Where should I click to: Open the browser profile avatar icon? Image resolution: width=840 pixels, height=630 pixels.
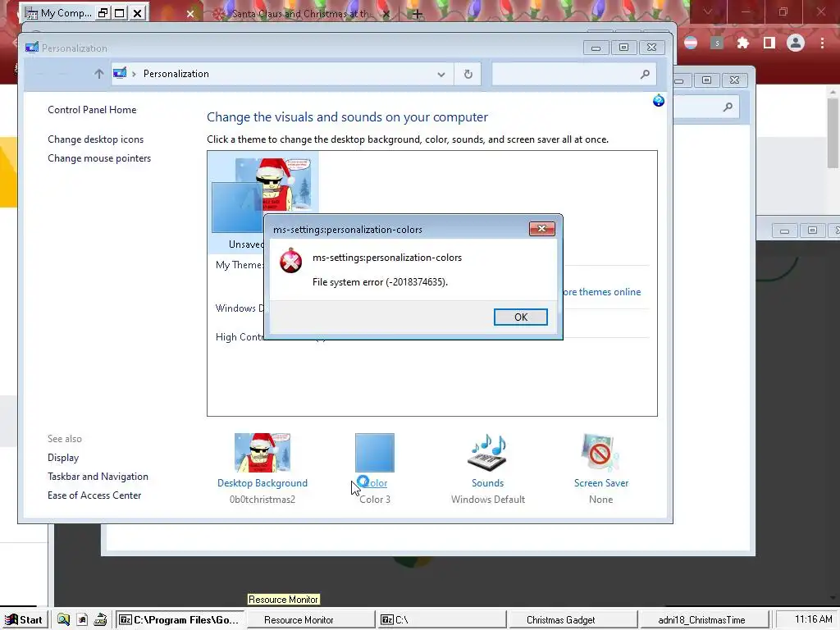click(796, 43)
